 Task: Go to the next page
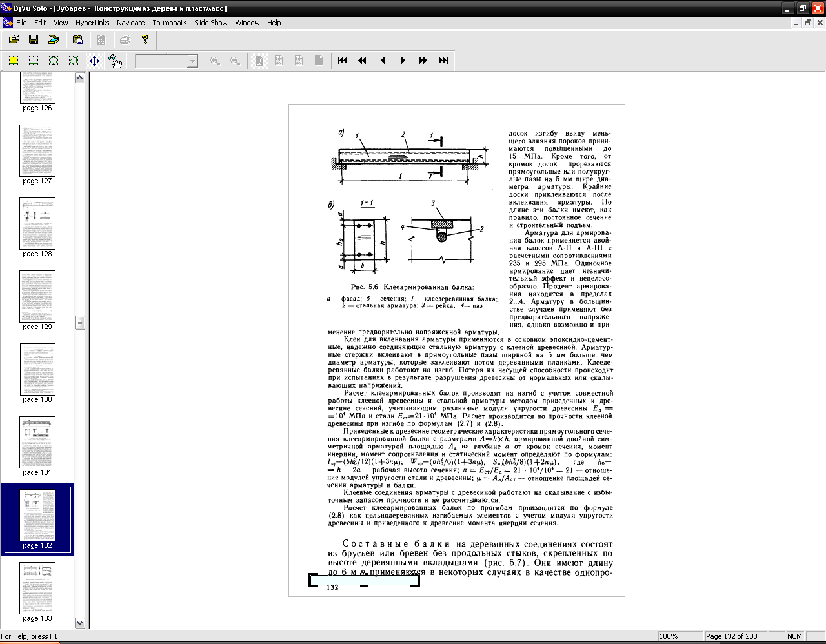[x=403, y=61]
